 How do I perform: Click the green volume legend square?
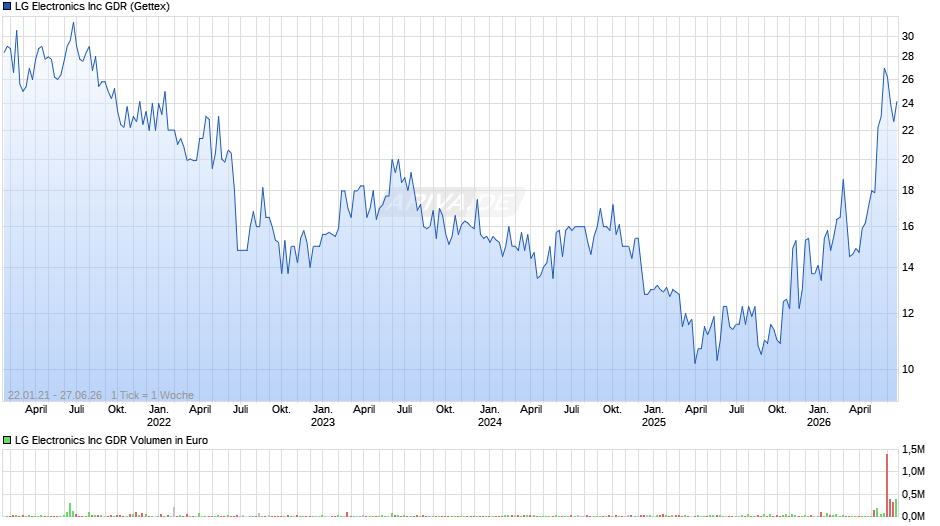pos(7,440)
